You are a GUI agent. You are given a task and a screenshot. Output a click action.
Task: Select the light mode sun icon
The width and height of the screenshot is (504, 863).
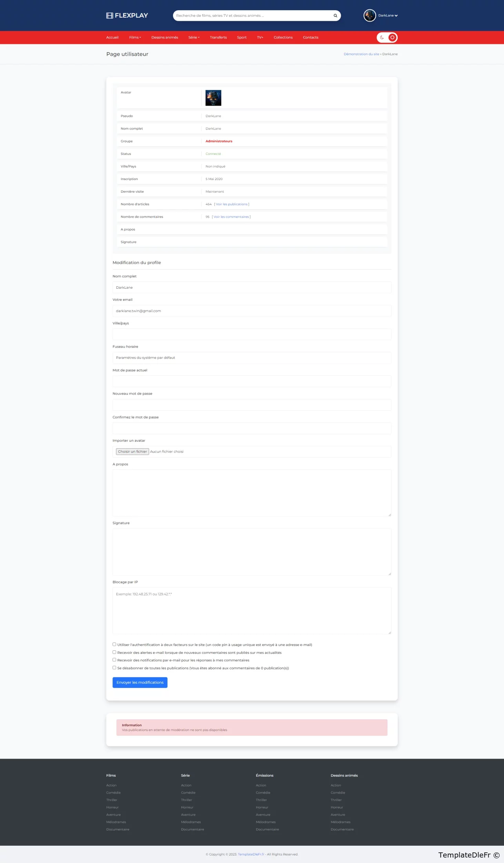(x=392, y=38)
